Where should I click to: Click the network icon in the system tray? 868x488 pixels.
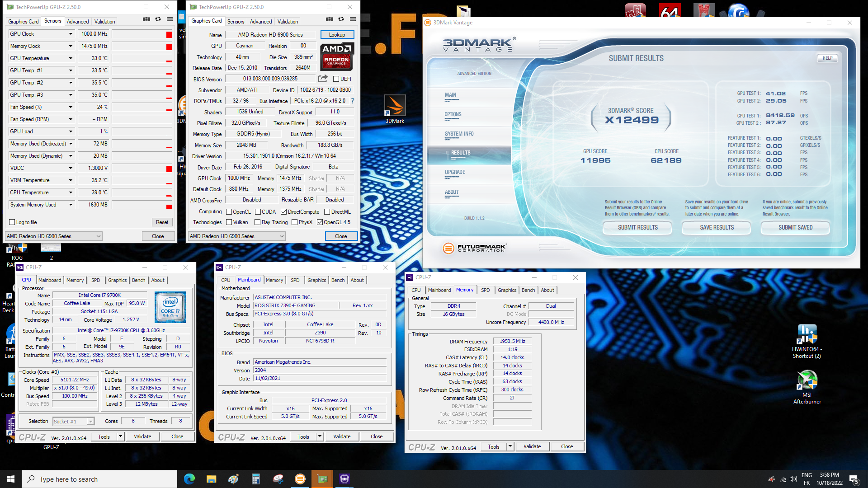[x=783, y=479]
